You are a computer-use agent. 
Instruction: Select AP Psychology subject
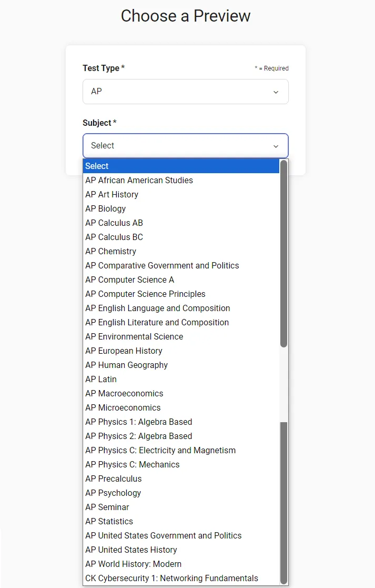coord(114,493)
